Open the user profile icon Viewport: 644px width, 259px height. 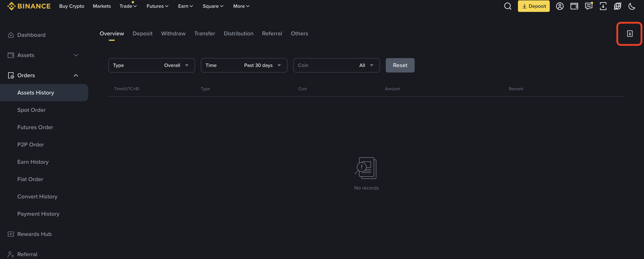click(x=559, y=6)
